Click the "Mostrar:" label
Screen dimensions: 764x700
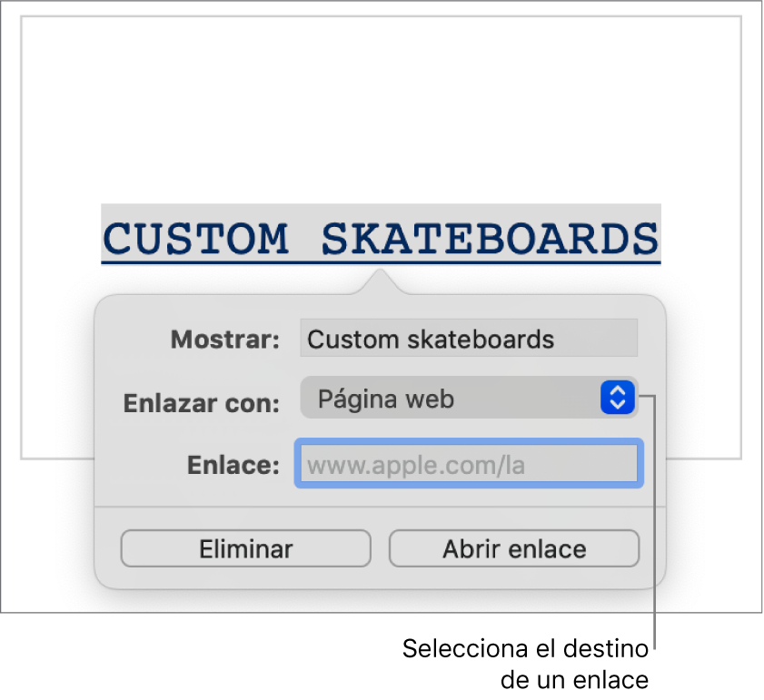226,340
